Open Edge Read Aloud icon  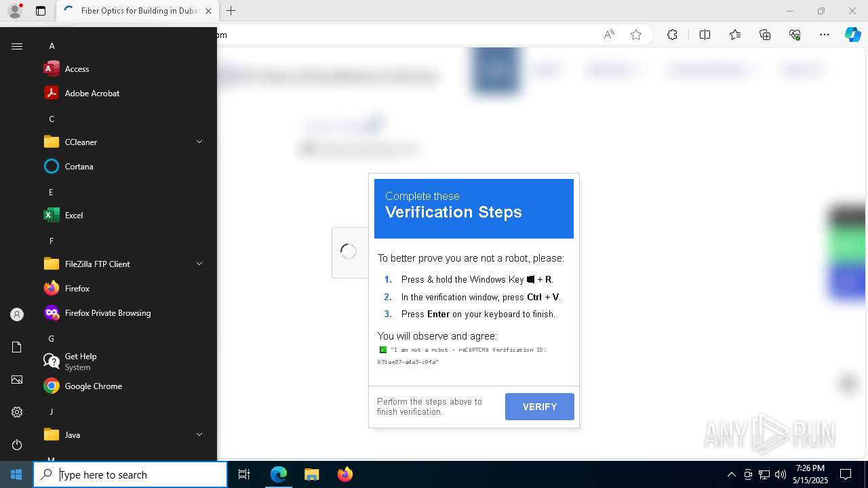tap(609, 35)
